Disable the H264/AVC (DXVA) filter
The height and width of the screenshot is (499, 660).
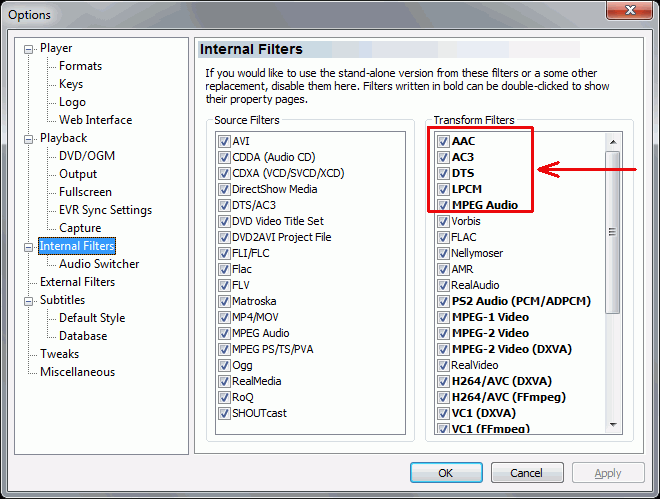point(443,381)
